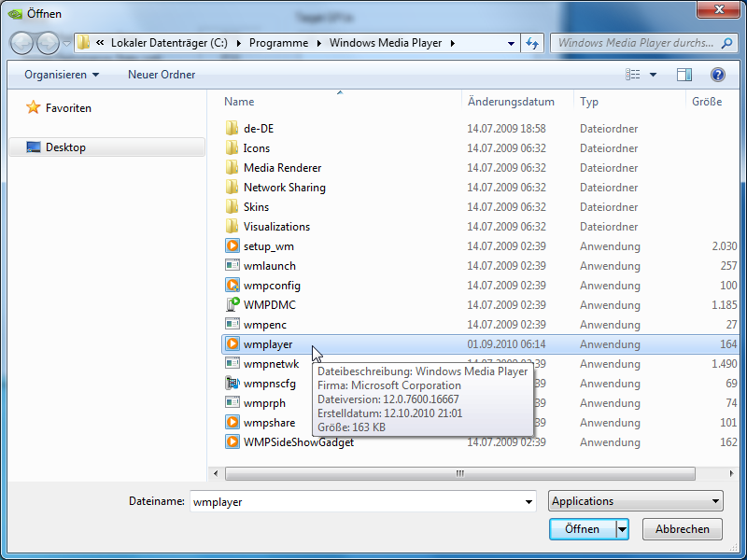Select the wmlaunch file icon
747x560 pixels.
[233, 266]
